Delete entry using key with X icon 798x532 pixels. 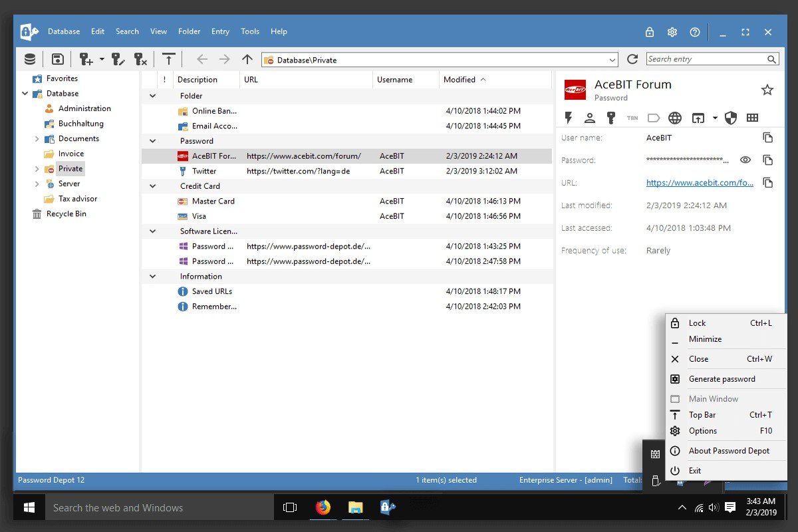coord(140,59)
